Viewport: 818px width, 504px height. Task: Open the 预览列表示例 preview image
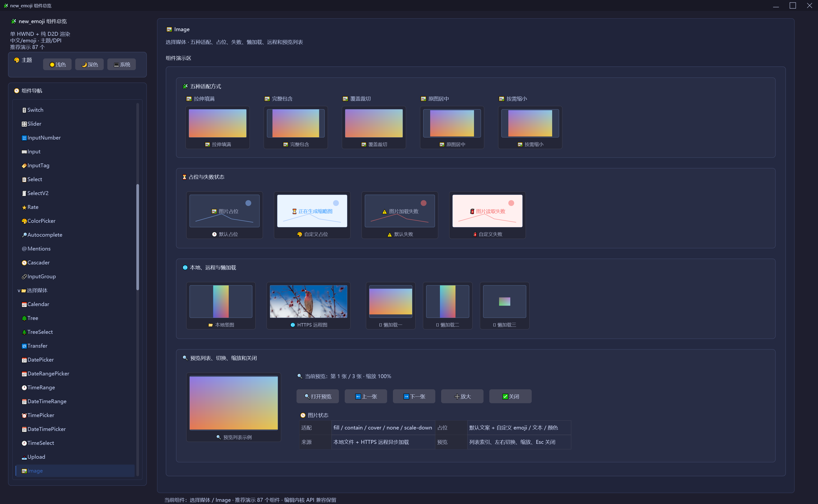point(233,403)
